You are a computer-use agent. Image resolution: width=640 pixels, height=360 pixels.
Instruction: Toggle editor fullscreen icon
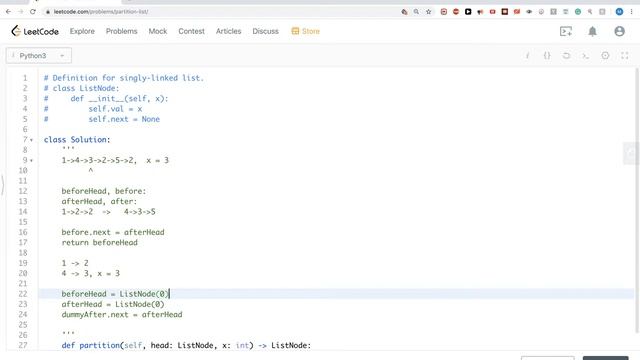624,56
